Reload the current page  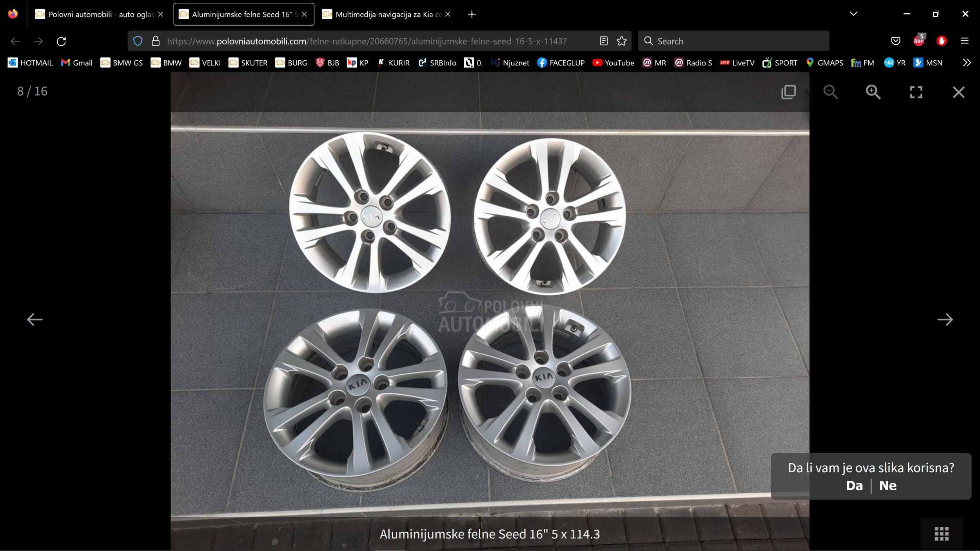61,41
